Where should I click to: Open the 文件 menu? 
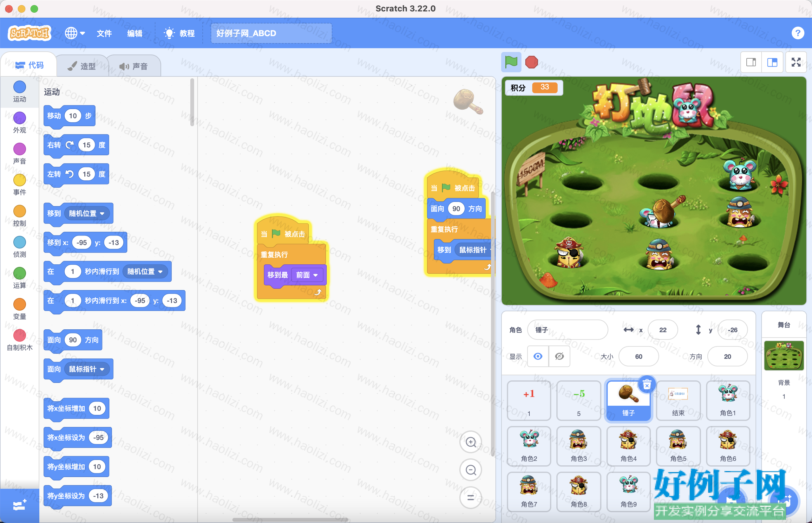(104, 33)
